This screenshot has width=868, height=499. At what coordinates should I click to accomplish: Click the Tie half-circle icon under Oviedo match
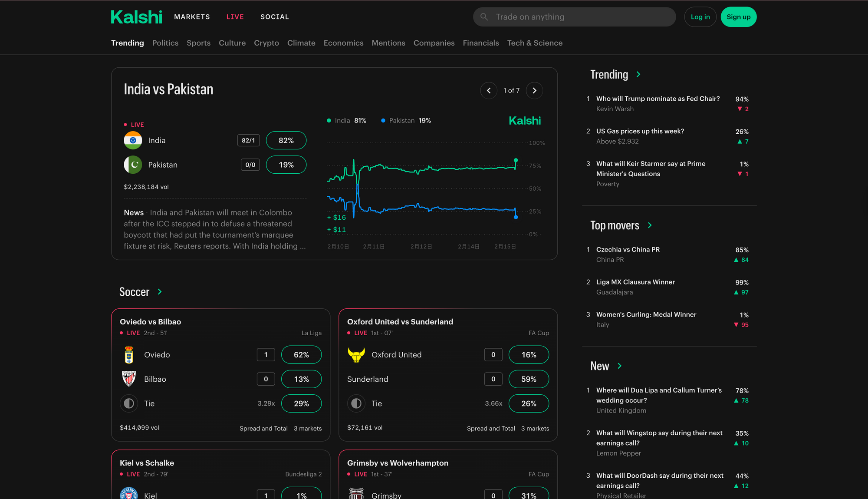click(x=129, y=403)
